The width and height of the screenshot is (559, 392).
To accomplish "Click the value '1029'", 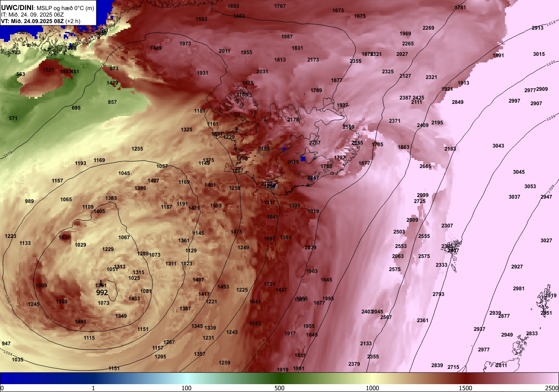I will [80, 245].
